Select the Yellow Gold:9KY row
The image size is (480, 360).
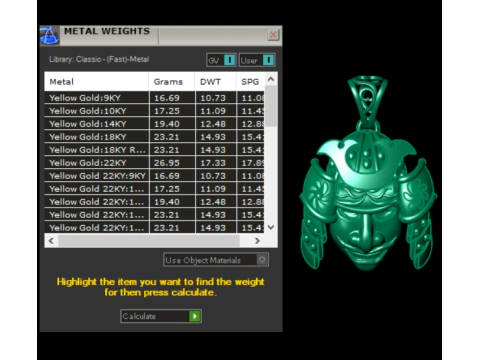coord(154,98)
